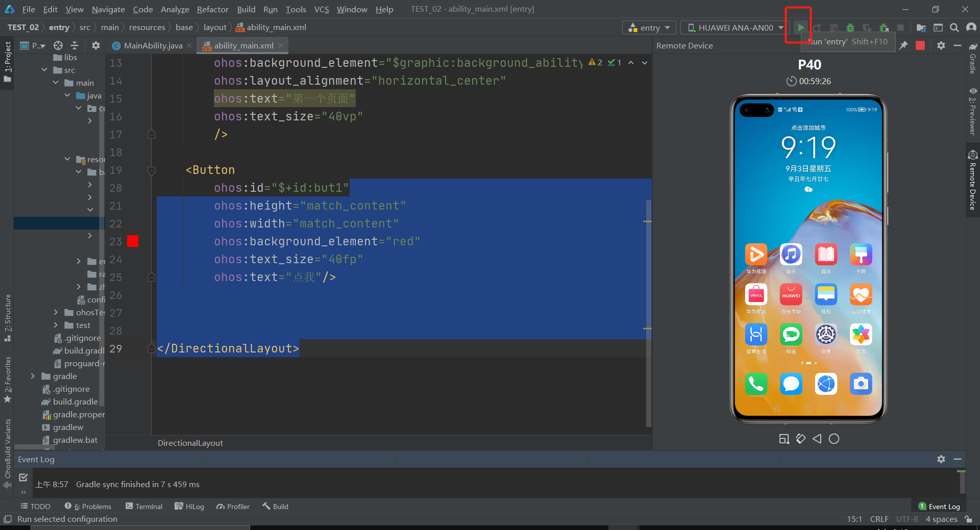Open the Search Everywhere magnifier
The image size is (980, 530).
click(954, 28)
